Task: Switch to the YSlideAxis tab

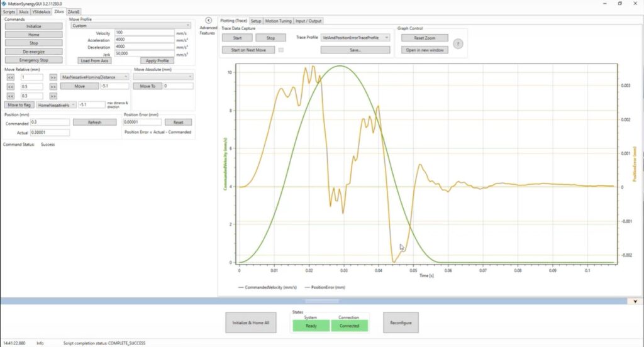Action: point(42,12)
